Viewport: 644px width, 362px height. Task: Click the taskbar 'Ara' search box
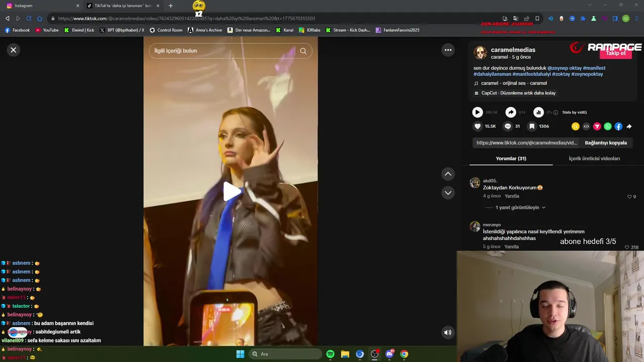point(286,354)
